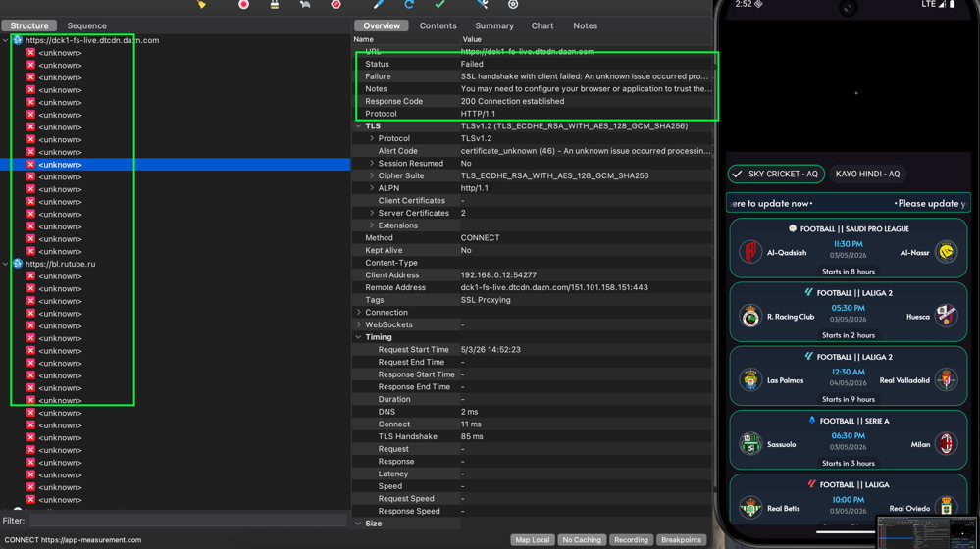Expand the TLS Protocol row
This screenshot has height=549, width=980.
point(372,138)
